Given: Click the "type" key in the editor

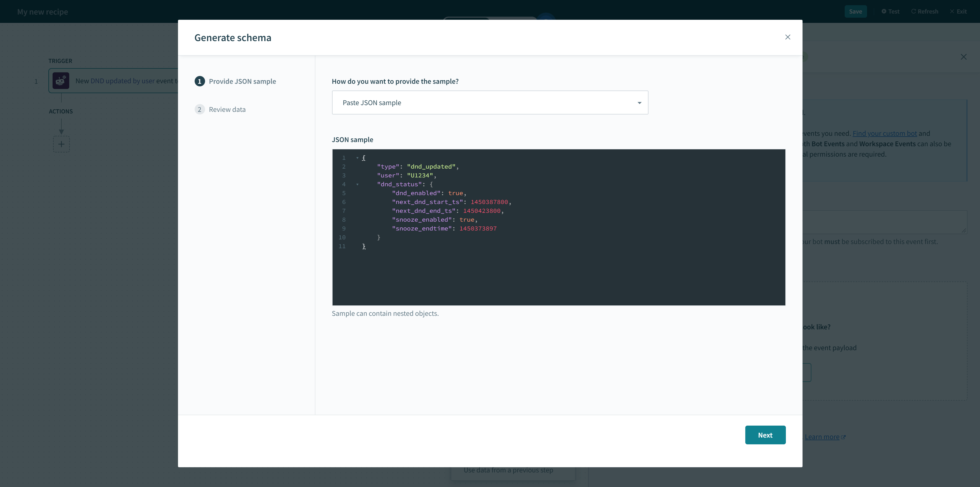Looking at the screenshot, I should [x=388, y=166].
